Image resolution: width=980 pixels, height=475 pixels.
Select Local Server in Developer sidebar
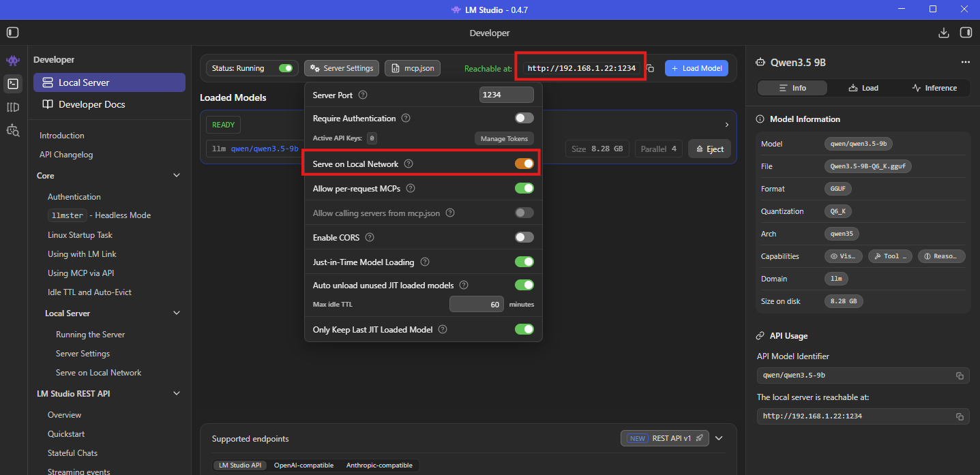(109, 82)
